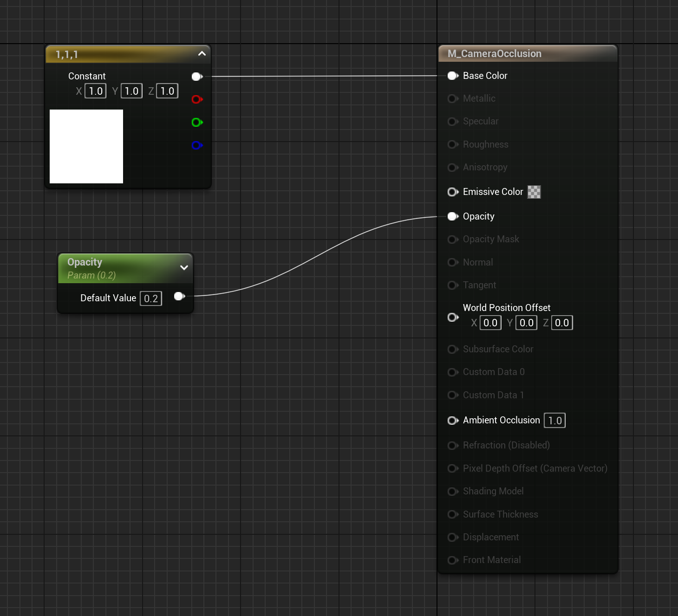Click the Base Color input pin
The image size is (678, 616).
point(453,76)
